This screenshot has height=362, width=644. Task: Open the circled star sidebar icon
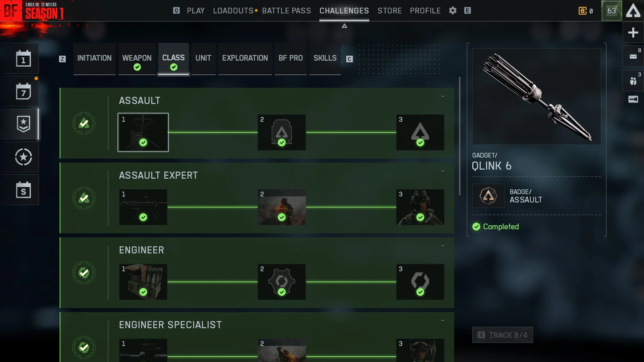click(x=23, y=157)
